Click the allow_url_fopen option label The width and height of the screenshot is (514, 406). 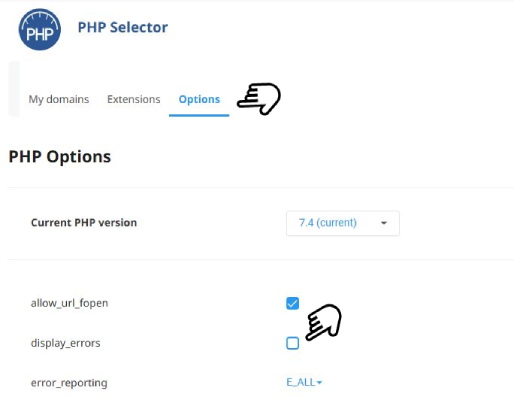tap(69, 303)
